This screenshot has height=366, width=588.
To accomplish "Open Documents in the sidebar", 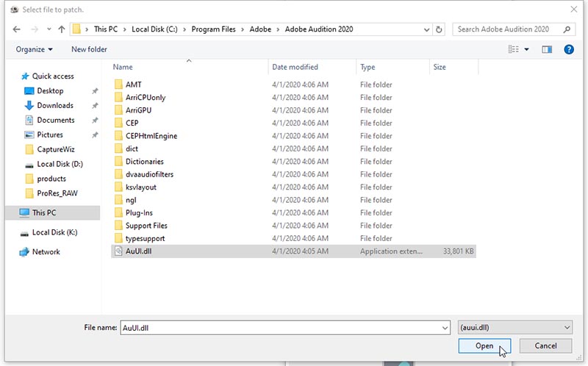I will [49, 120].
